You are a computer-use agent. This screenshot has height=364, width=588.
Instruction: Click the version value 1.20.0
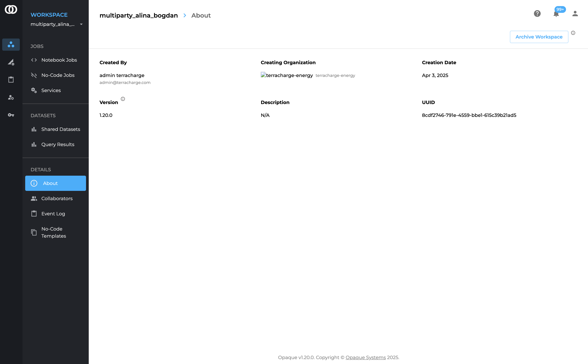coord(106,115)
